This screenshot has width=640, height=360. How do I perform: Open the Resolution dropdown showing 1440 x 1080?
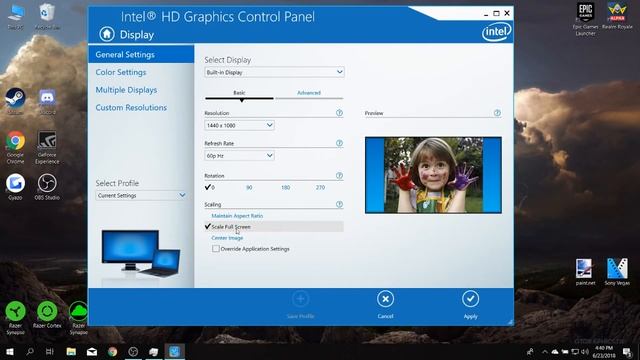239,125
